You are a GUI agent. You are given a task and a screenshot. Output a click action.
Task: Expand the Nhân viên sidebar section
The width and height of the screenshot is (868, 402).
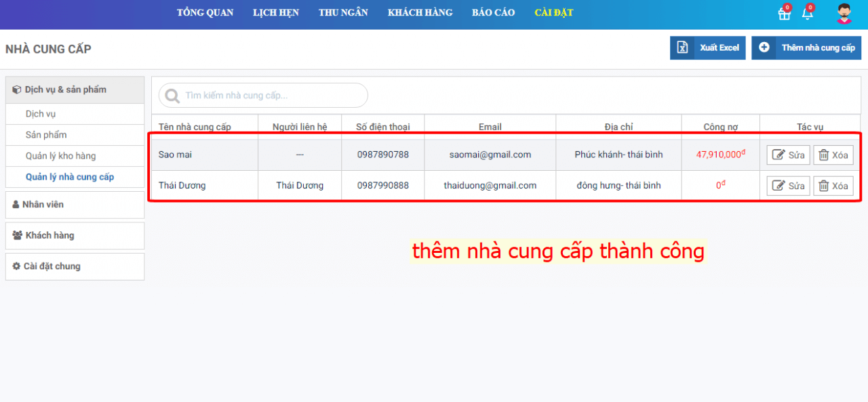(x=75, y=205)
